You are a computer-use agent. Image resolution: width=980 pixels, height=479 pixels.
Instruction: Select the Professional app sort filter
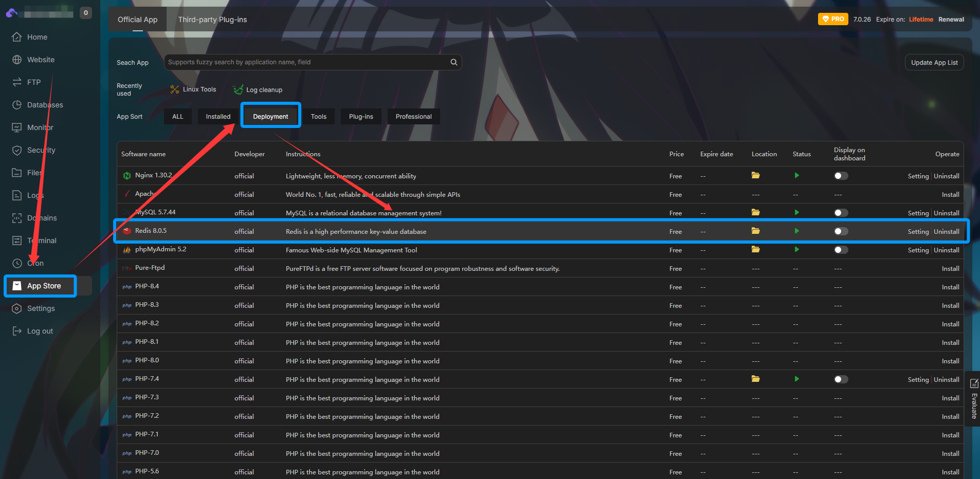[414, 117]
